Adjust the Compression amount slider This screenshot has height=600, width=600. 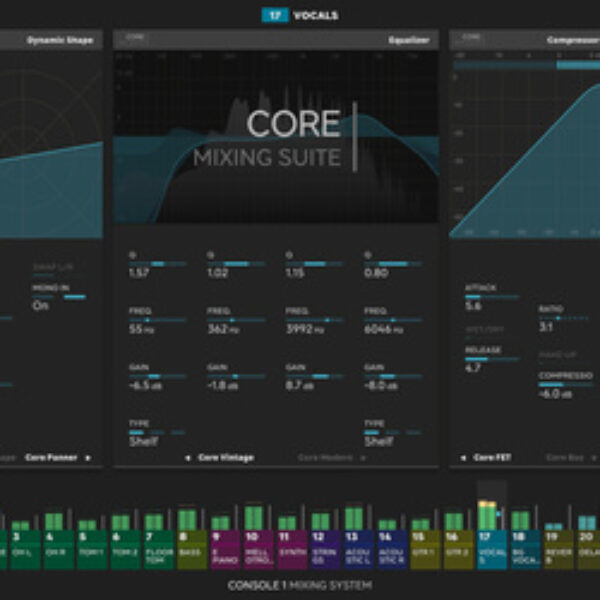[x=566, y=384]
